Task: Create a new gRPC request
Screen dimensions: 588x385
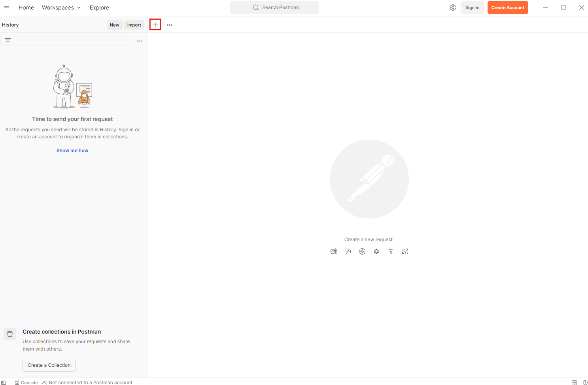Action: click(391, 251)
